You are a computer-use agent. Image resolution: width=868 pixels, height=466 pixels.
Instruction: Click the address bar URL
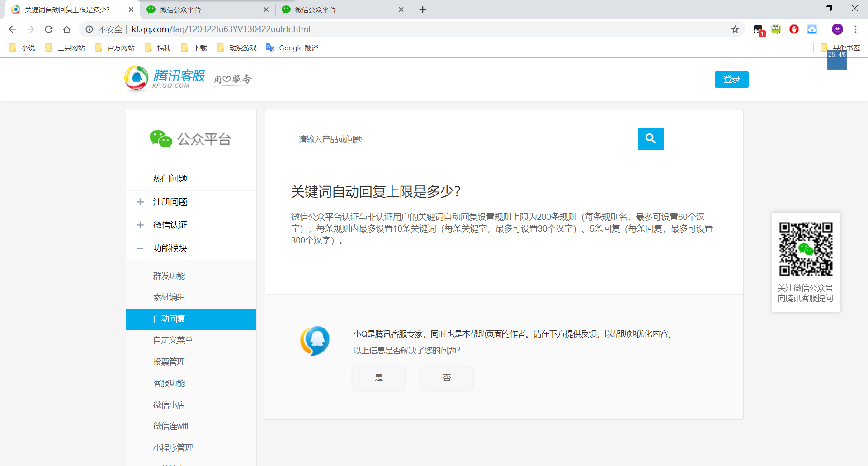[221, 29]
